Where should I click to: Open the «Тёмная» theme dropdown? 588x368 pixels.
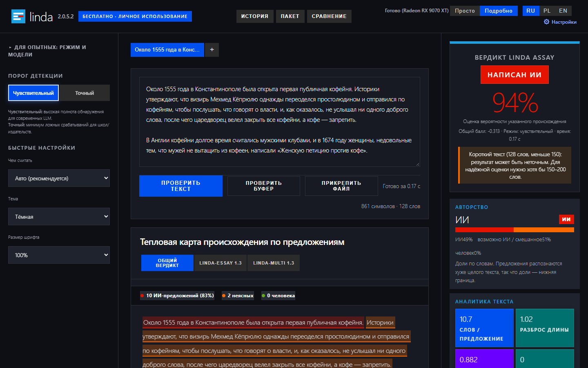(59, 217)
